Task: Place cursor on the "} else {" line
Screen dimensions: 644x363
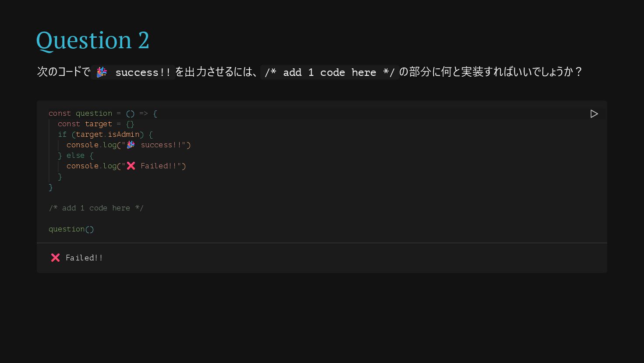Action: 75,156
